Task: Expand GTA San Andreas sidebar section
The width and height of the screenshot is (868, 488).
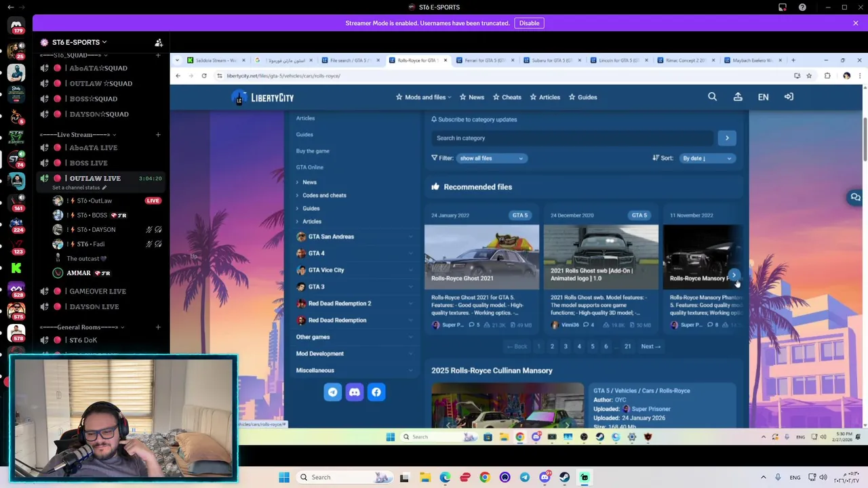Action: 355,237
